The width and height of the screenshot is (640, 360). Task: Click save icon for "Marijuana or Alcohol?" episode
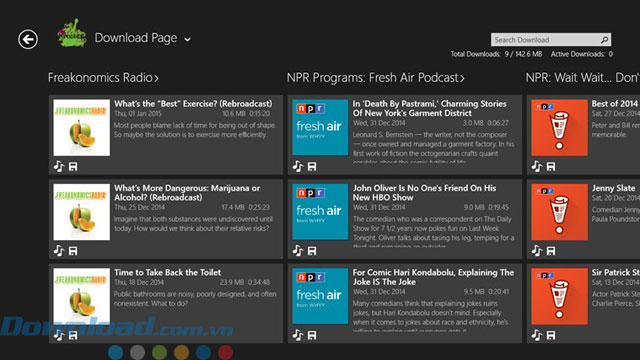[73, 251]
